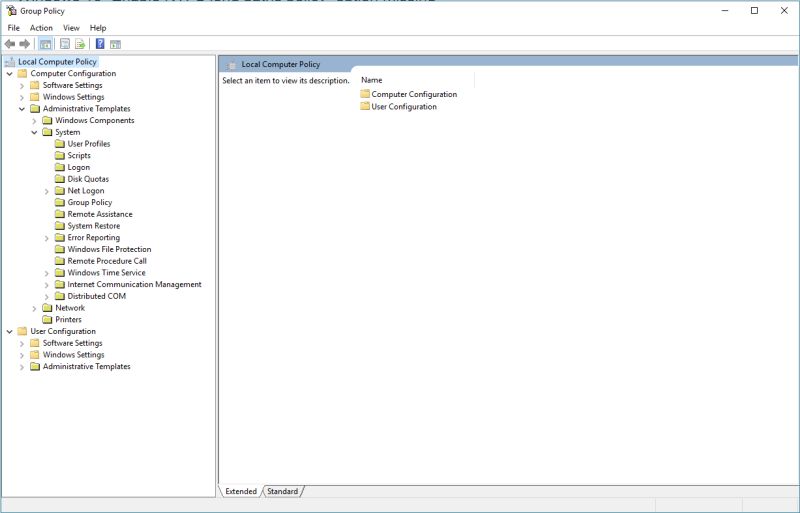
Task: Switch to the Extended tab
Action: pyautogui.click(x=241, y=491)
